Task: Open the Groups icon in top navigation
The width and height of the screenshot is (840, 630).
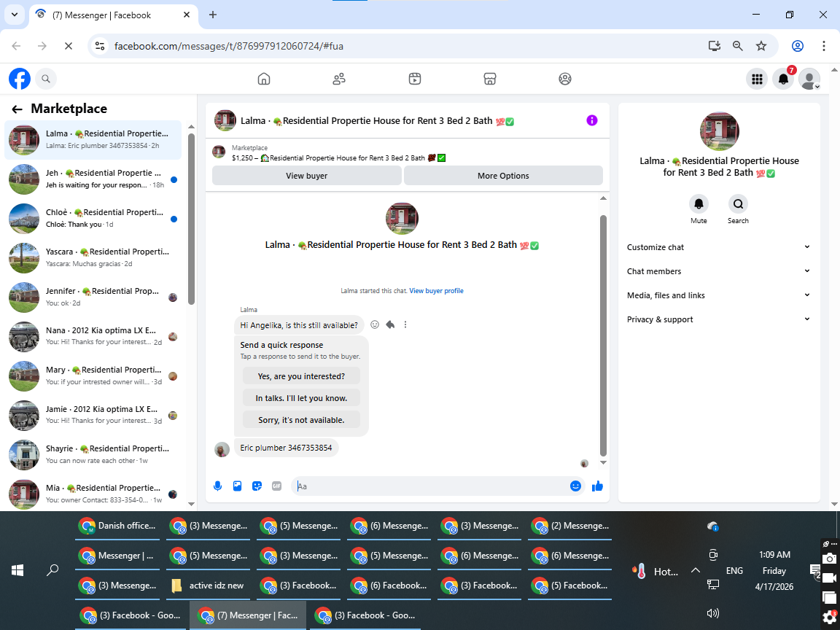Action: click(x=565, y=79)
